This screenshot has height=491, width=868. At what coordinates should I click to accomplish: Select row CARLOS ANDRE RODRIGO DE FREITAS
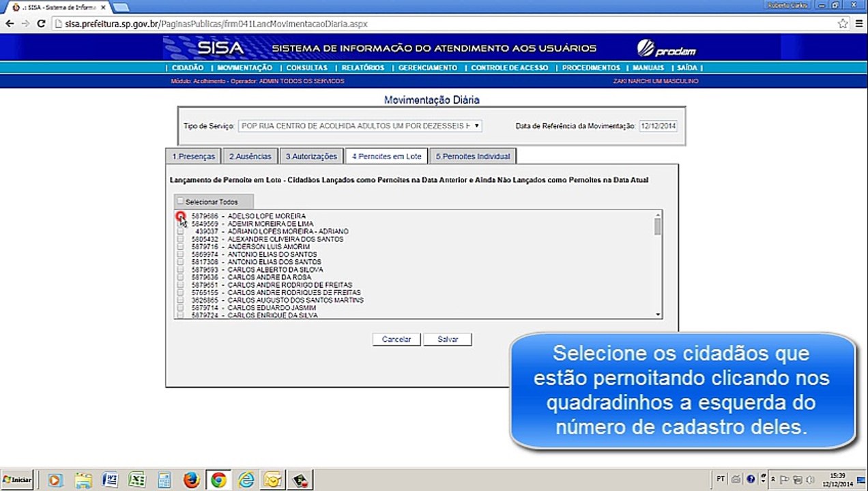point(272,284)
